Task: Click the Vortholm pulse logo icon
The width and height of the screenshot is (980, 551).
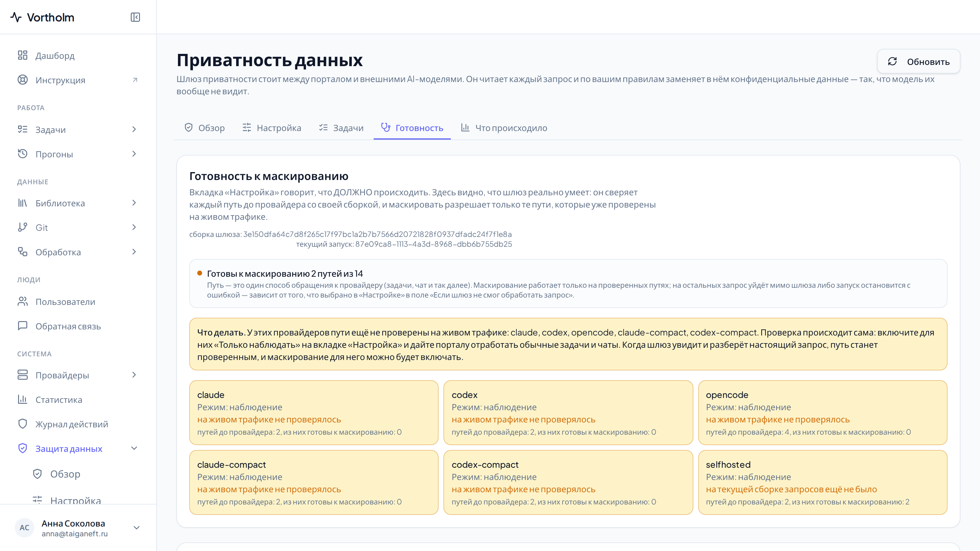Action: (16, 17)
